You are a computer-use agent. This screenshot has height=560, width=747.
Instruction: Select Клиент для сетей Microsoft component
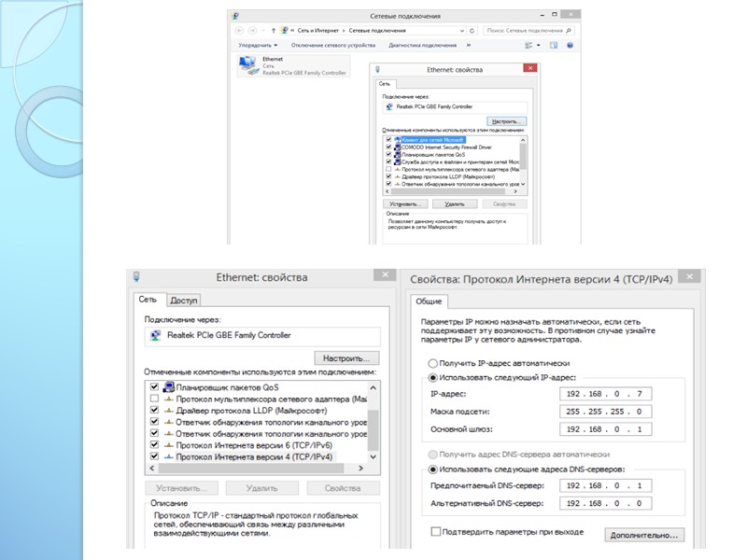point(432,140)
